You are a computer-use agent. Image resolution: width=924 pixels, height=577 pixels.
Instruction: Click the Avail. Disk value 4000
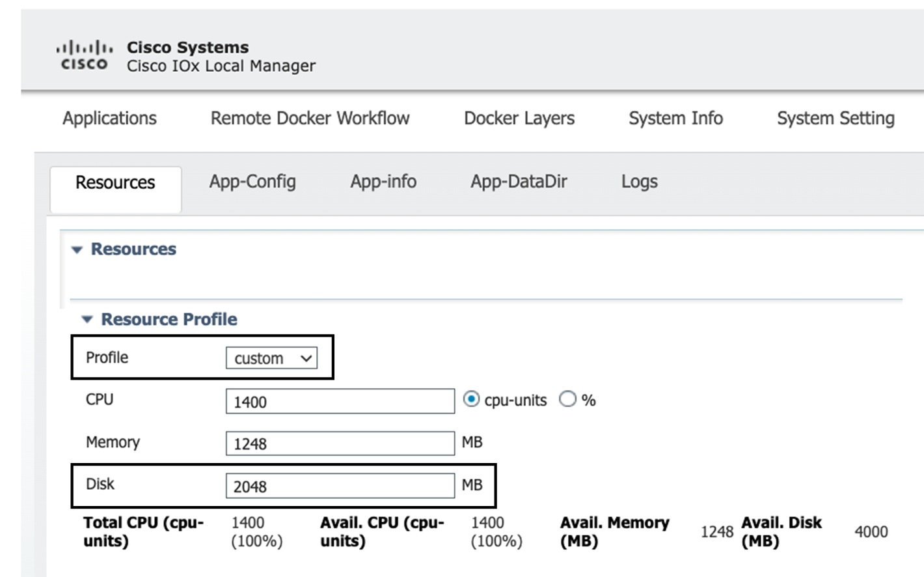pyautogui.click(x=872, y=532)
